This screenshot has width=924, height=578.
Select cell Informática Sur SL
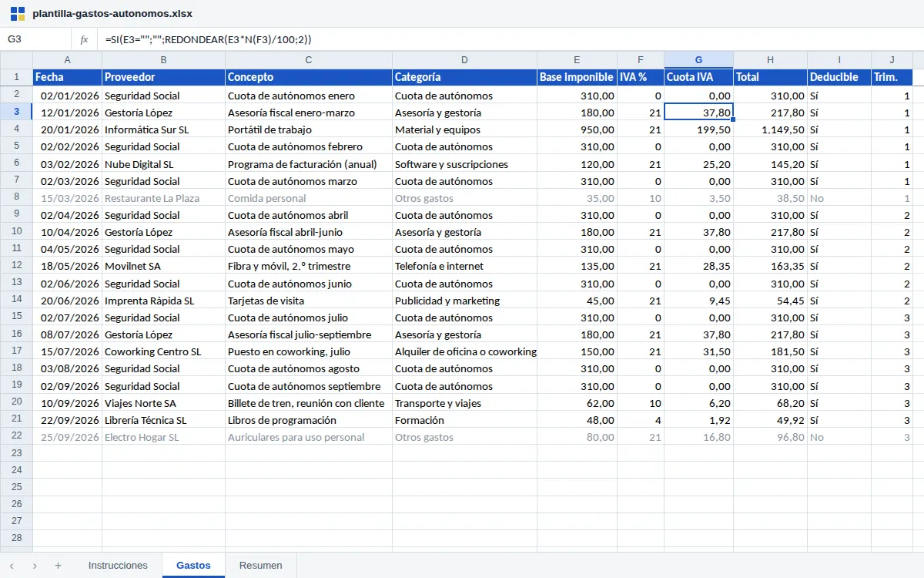(x=164, y=129)
